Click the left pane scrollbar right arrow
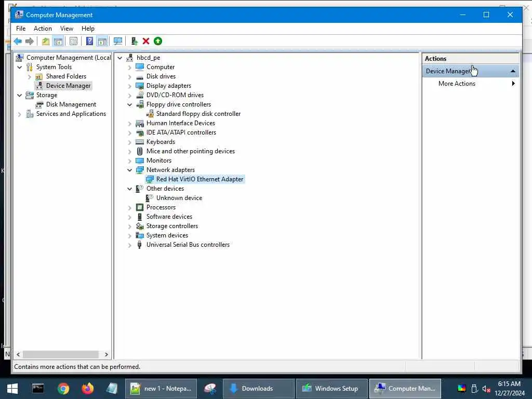Screen dimensions: 532x399 [x=106, y=354]
